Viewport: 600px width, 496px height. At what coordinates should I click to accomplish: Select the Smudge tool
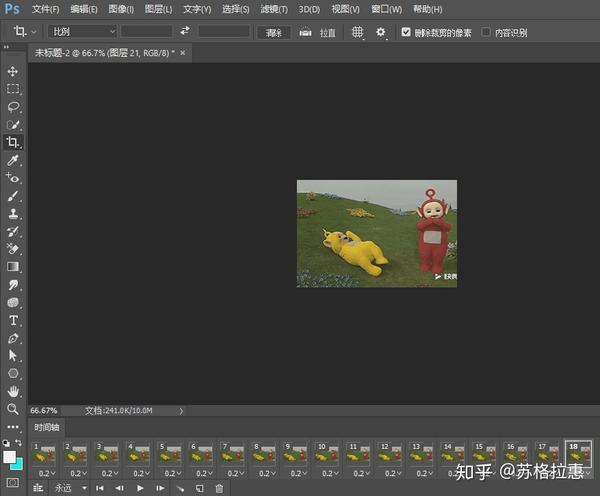point(13,285)
